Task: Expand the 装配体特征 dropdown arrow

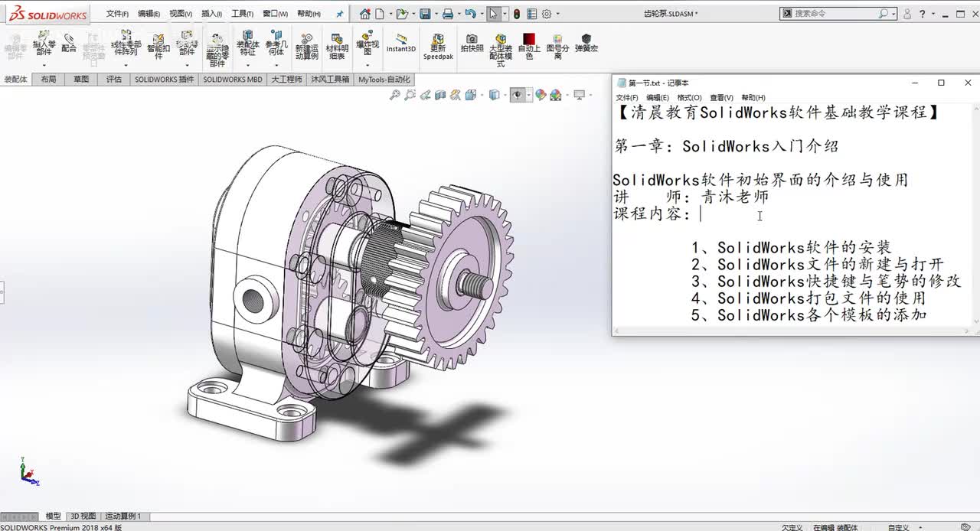Action: 247,65
